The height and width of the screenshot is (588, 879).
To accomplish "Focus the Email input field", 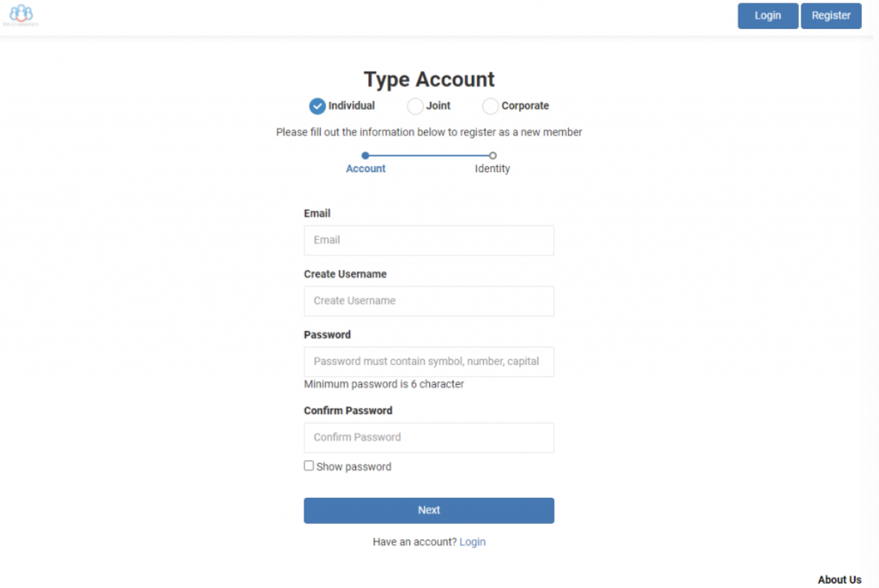I will (428, 241).
